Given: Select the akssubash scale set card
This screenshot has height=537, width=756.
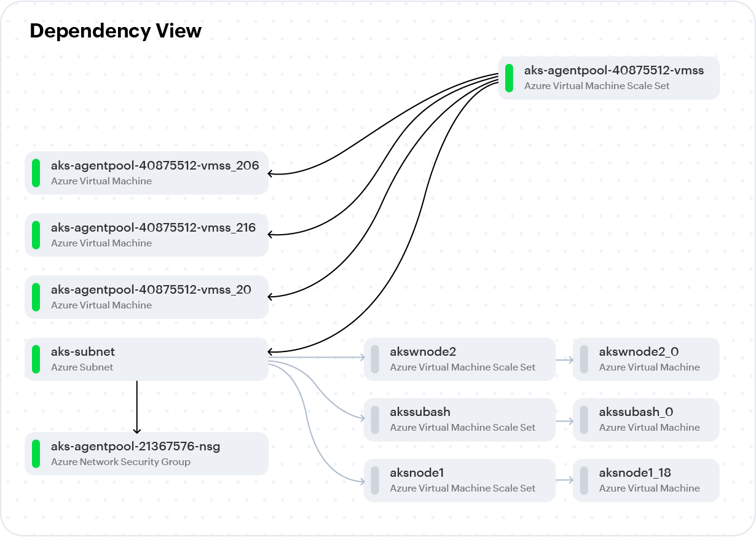Looking at the screenshot, I should pyautogui.click(x=459, y=420).
